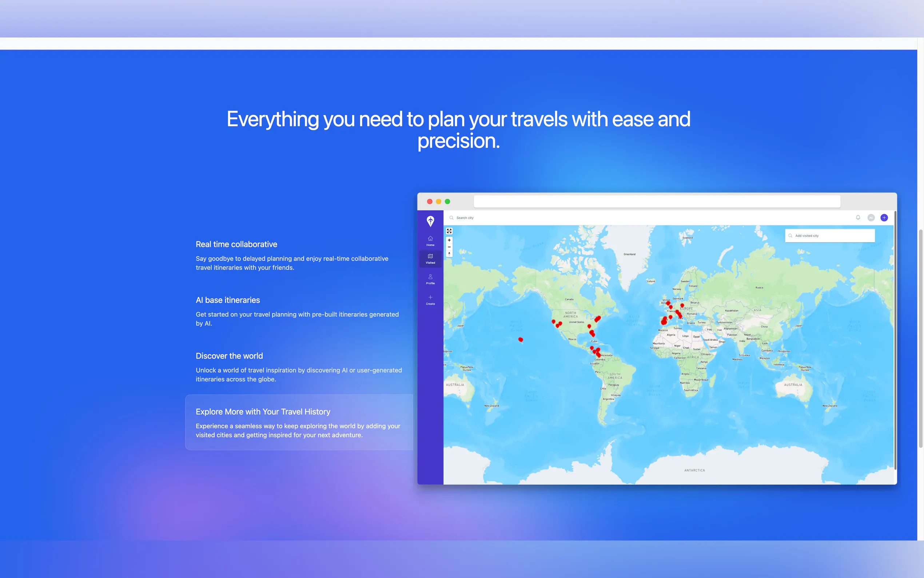Viewport: 924px width, 578px height.
Task: Zoom out on the map
Action: pos(449,247)
